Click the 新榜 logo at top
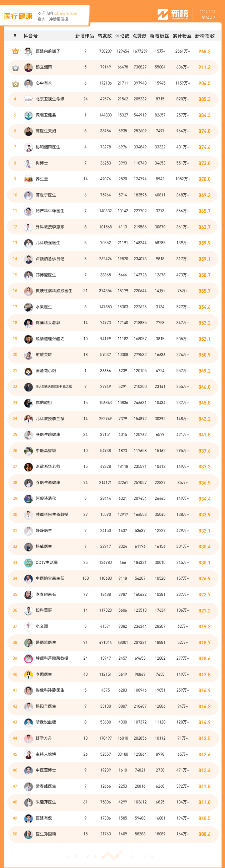The image size is (225, 868). [173, 14]
